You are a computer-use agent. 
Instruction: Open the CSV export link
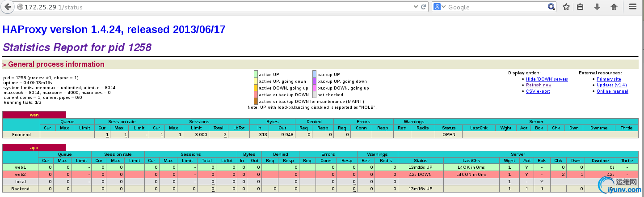coord(538,91)
